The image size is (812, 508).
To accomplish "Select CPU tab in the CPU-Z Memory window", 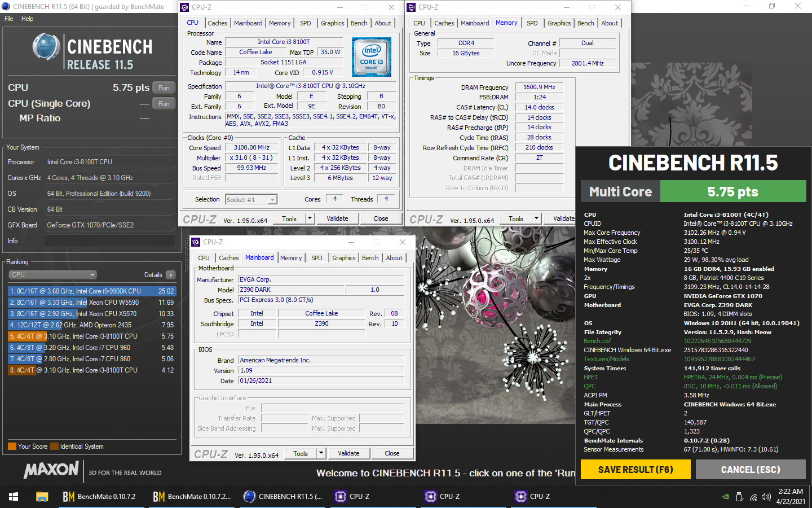I will point(419,23).
